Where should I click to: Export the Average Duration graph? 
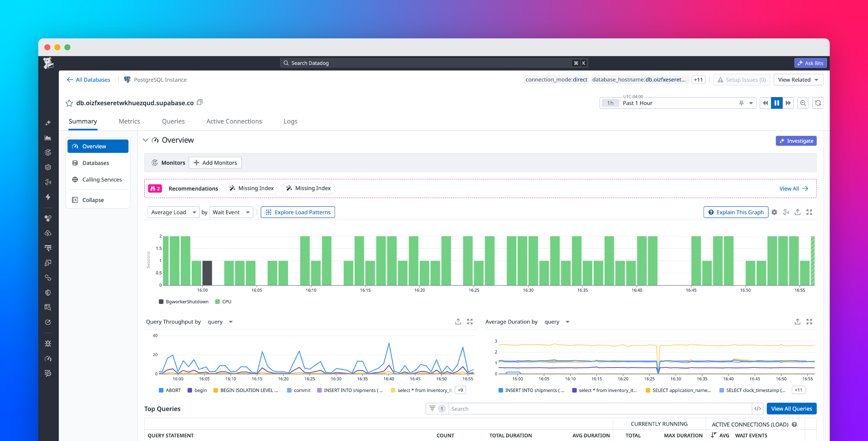798,322
